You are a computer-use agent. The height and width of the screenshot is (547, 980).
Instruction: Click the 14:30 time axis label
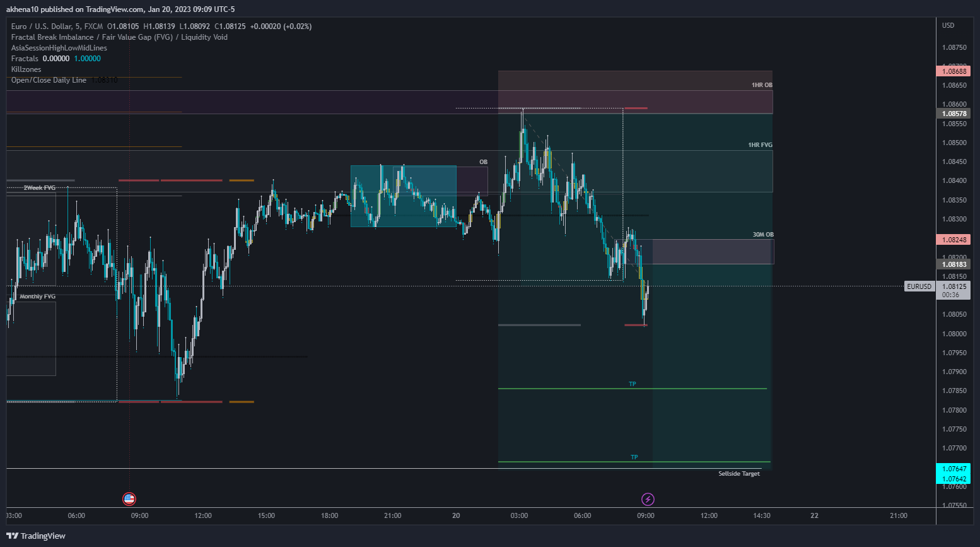(762, 515)
